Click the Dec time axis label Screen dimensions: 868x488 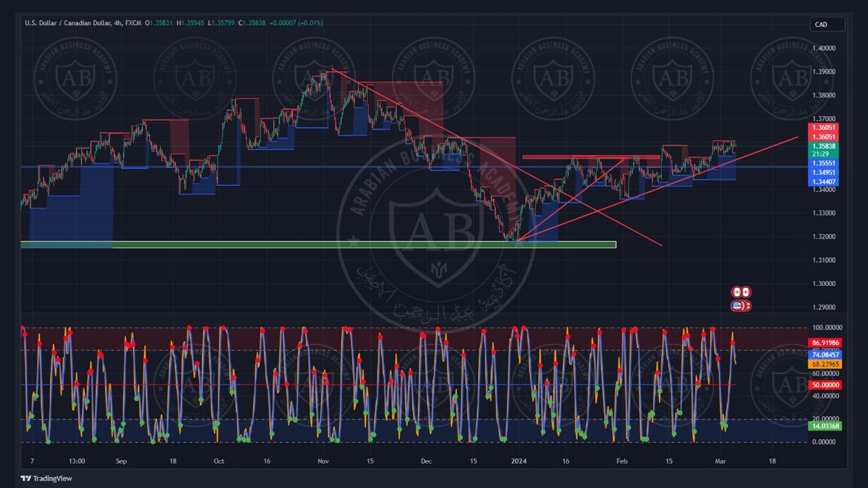(425, 461)
